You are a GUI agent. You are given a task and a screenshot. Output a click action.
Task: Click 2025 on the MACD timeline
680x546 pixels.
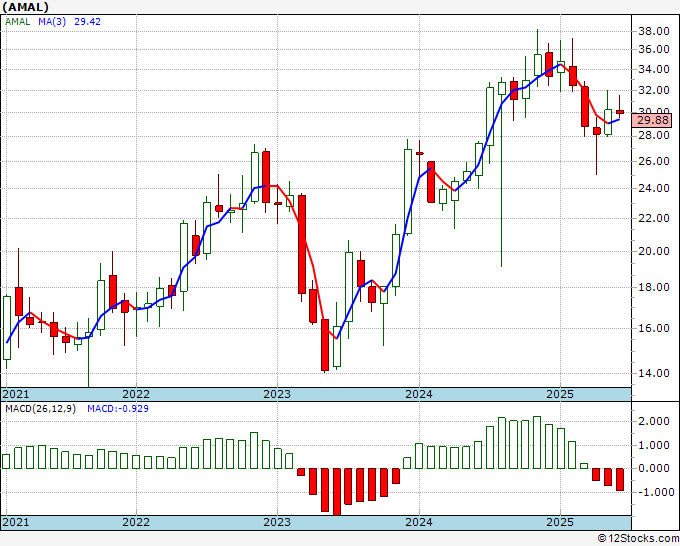560,522
